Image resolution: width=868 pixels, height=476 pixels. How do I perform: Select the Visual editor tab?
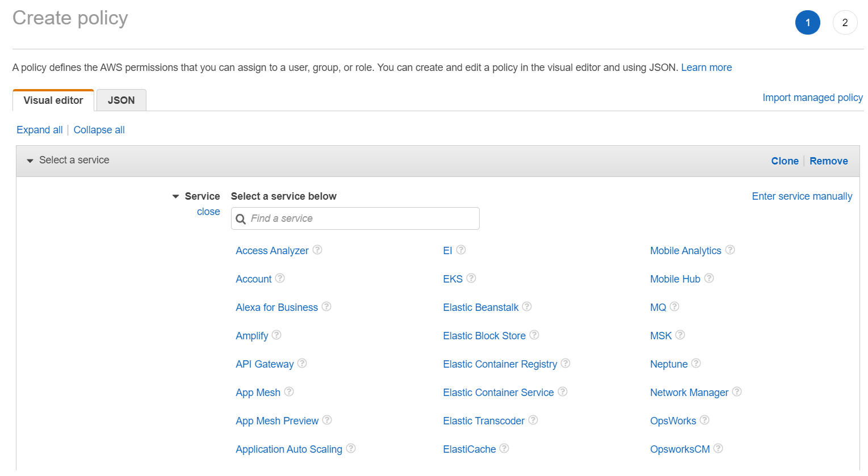(x=53, y=100)
